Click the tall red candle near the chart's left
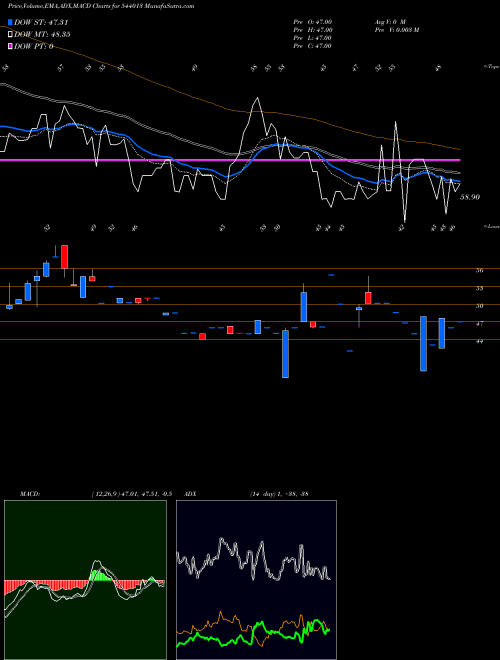Image resolution: width=500 pixels, height=660 pixels. [64, 257]
